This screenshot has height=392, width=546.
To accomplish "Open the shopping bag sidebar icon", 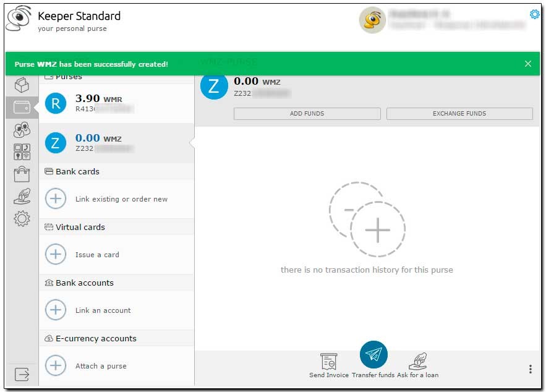I will 22,174.
